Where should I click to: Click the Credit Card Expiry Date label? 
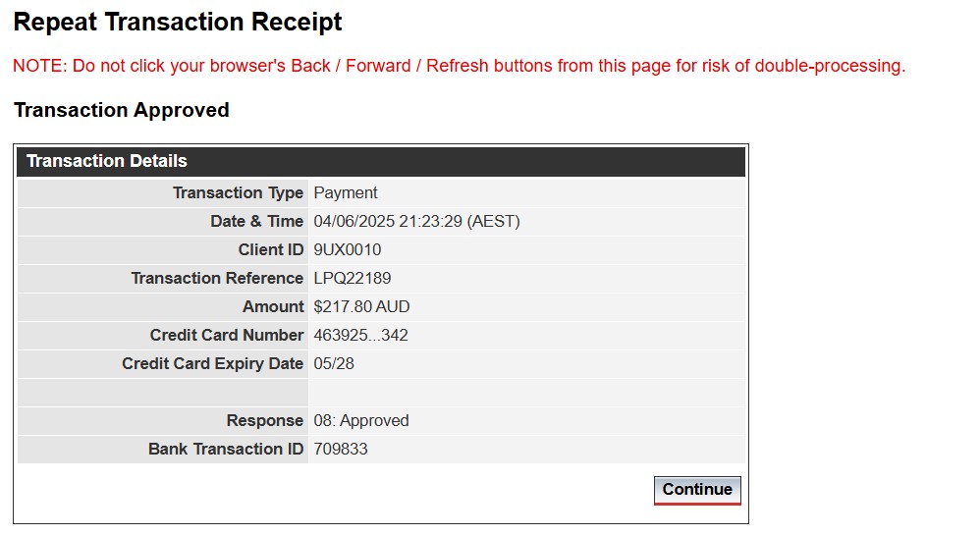click(x=212, y=363)
